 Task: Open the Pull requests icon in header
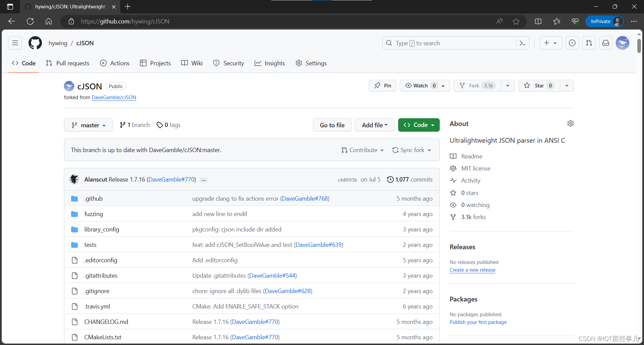coord(589,43)
